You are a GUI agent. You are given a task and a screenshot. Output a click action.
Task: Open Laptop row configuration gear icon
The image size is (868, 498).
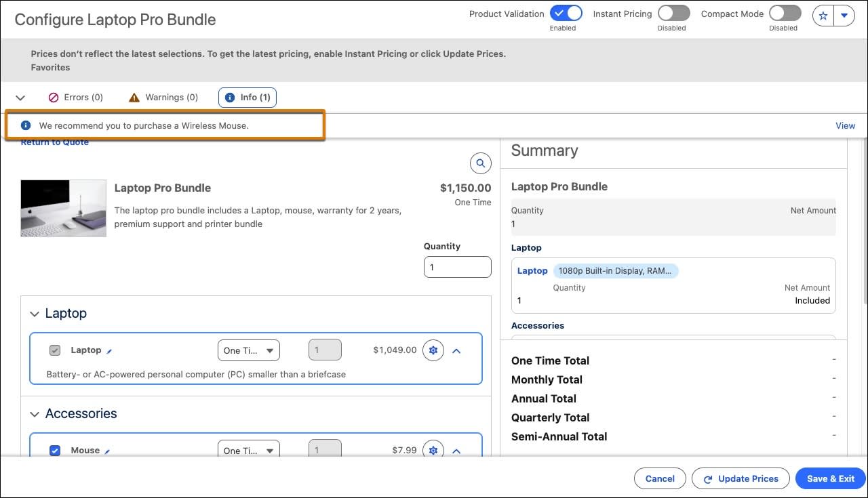pos(433,350)
